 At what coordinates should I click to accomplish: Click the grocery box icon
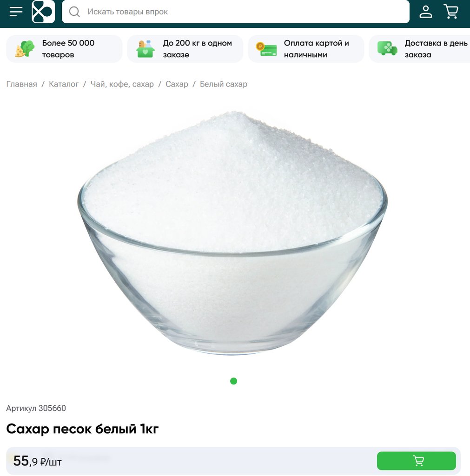tap(146, 49)
